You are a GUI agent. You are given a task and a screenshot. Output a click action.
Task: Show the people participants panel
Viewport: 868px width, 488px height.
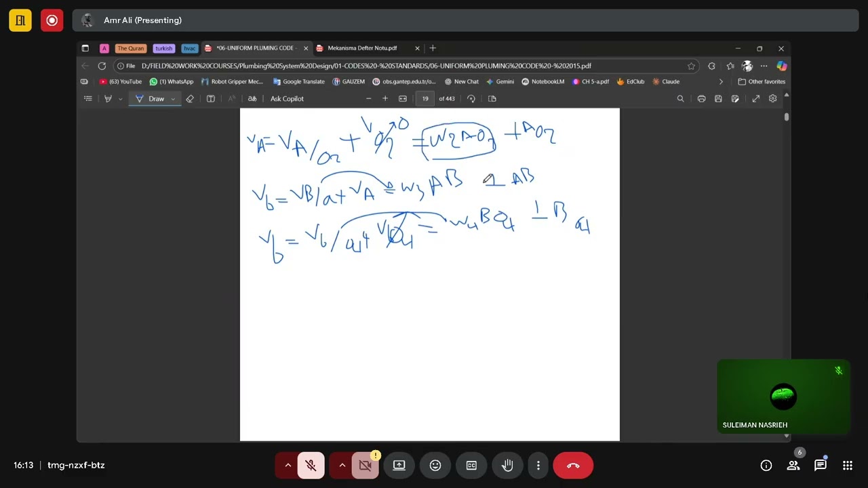(793, 465)
